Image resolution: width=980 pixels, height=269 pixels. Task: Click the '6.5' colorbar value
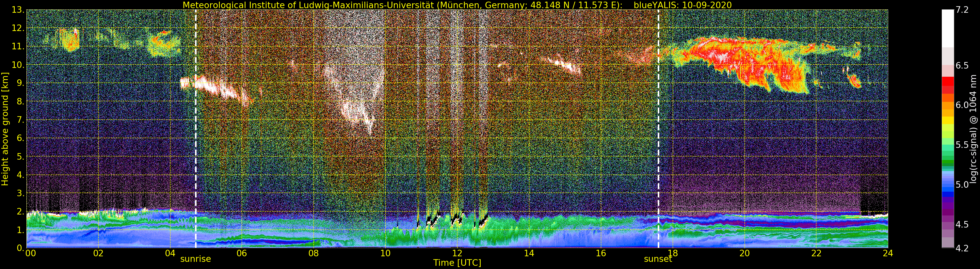[x=962, y=65]
